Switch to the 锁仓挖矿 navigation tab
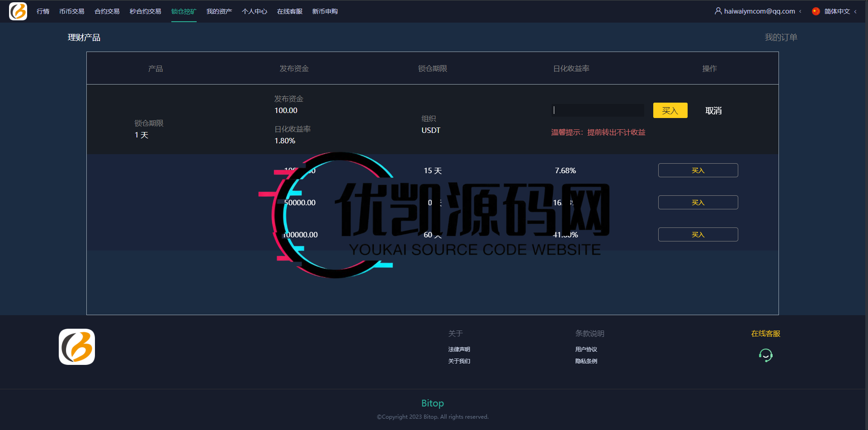 coord(184,11)
